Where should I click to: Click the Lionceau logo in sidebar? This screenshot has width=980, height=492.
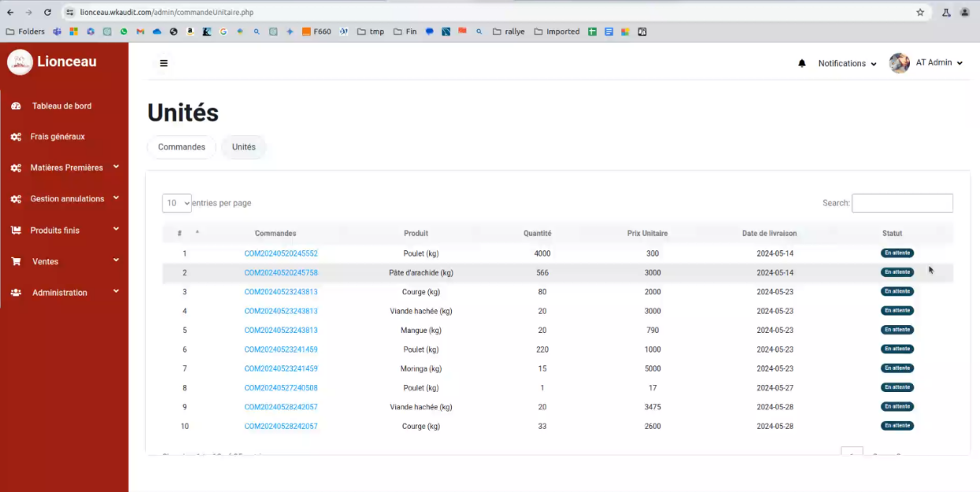pyautogui.click(x=20, y=62)
